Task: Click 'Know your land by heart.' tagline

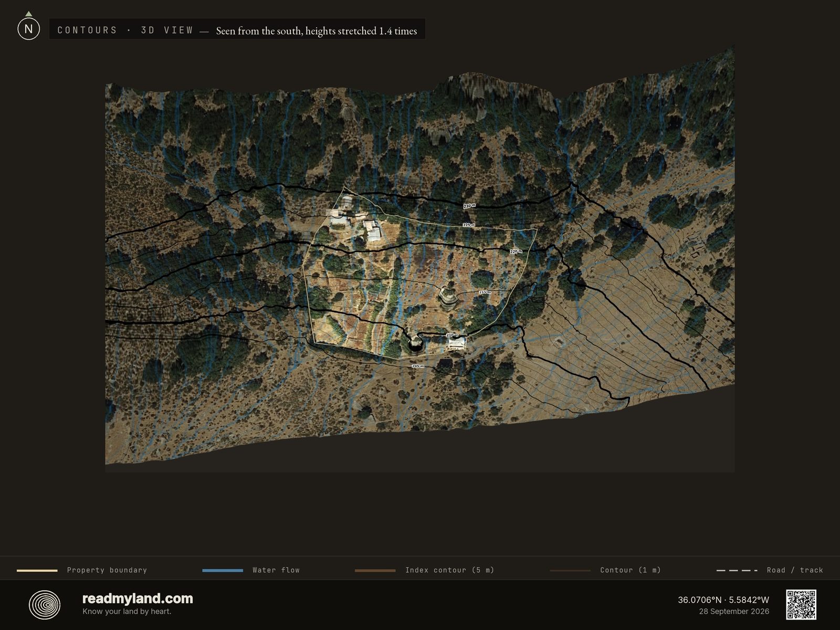Action: (x=127, y=612)
